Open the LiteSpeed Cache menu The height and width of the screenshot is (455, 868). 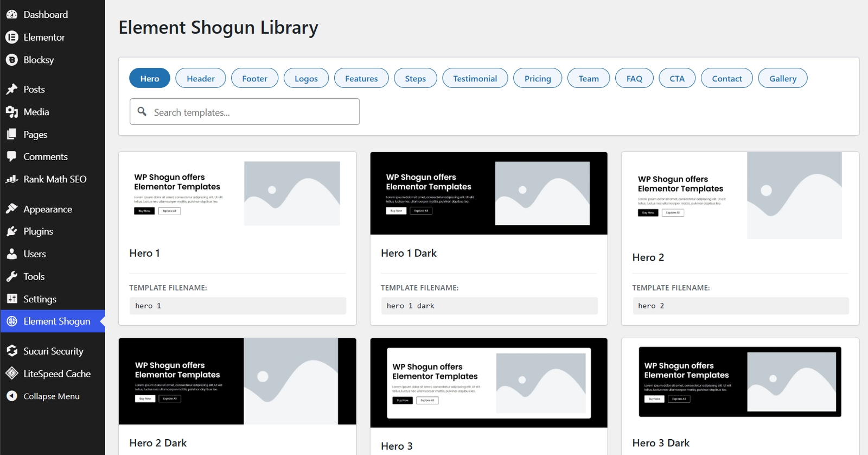click(53, 374)
